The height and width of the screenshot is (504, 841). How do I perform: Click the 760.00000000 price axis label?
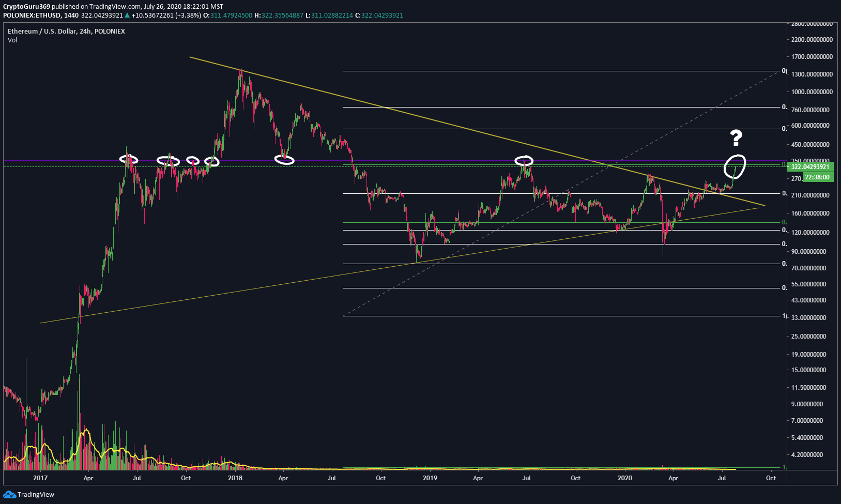point(811,110)
